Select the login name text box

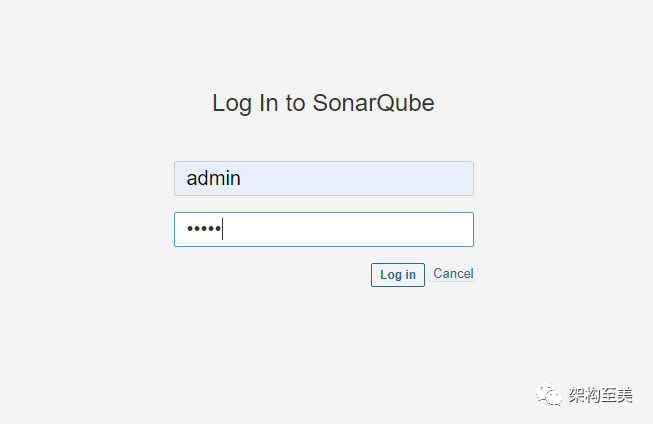click(x=323, y=179)
